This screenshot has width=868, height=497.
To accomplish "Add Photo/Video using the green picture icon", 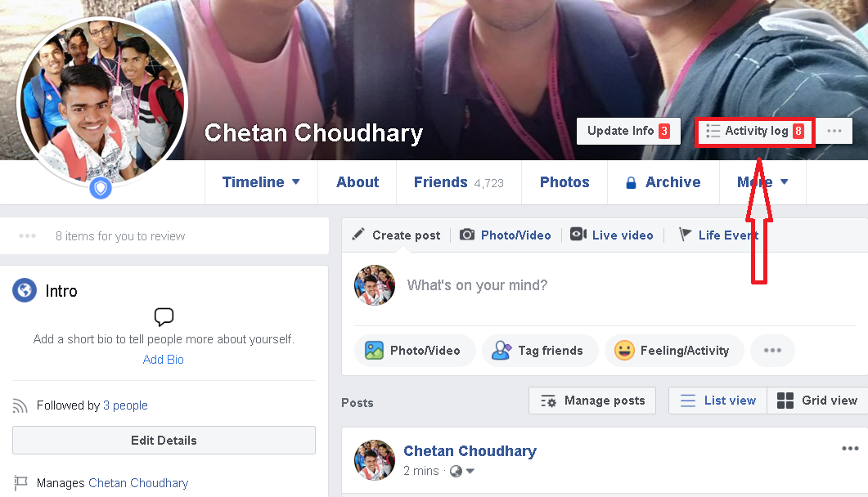I will pyautogui.click(x=374, y=351).
